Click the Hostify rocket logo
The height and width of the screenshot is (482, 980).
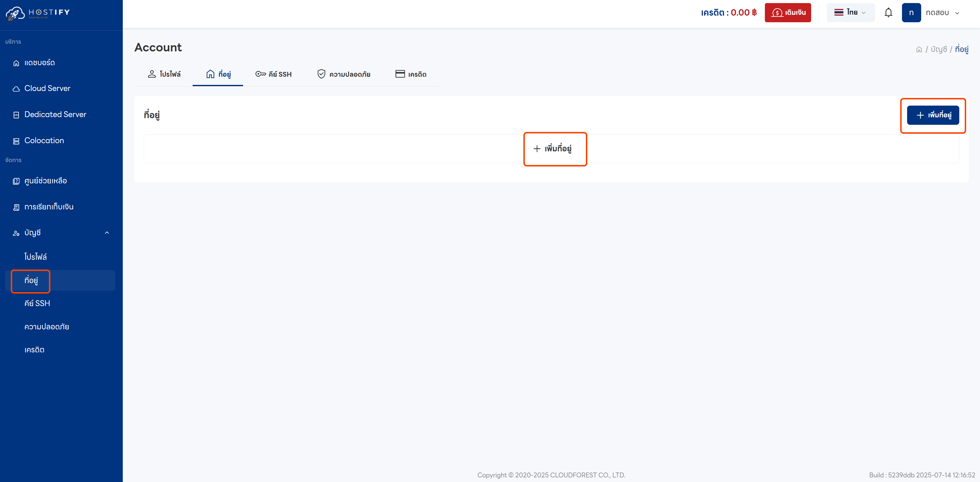click(15, 13)
